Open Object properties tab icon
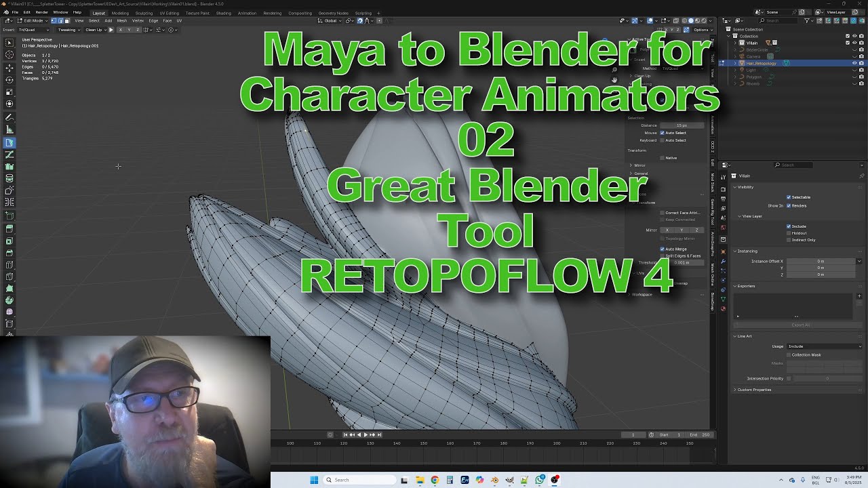 coord(724,251)
